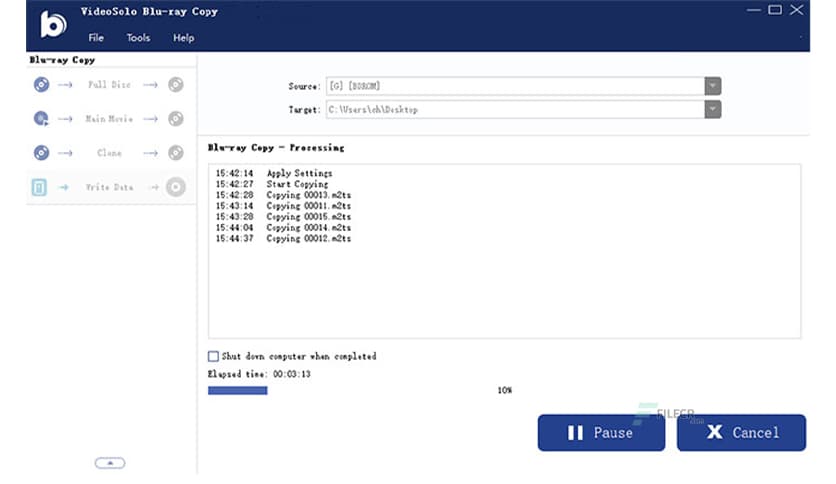Click the Main Movie target disc icon
The height and width of the screenshot is (484, 836).
click(175, 118)
